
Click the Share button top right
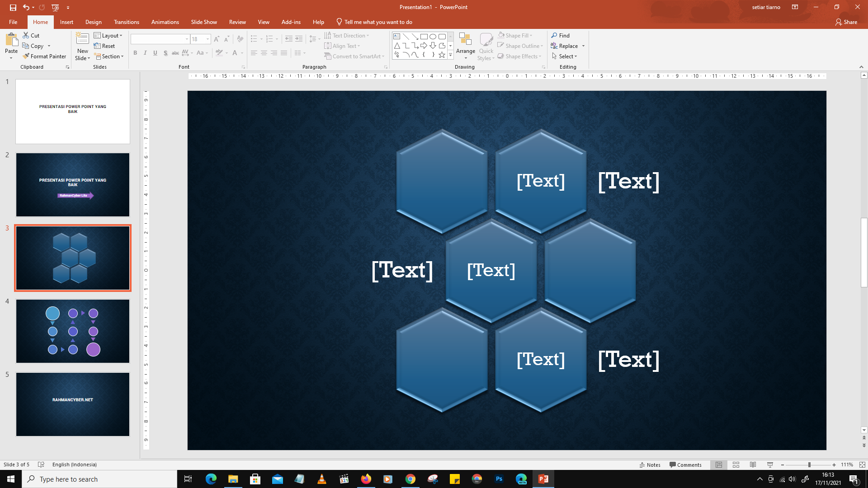tap(847, 21)
